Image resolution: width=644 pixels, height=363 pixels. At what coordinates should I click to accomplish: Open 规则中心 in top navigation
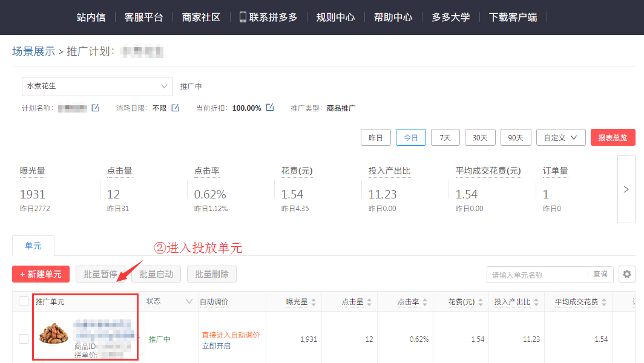point(335,17)
